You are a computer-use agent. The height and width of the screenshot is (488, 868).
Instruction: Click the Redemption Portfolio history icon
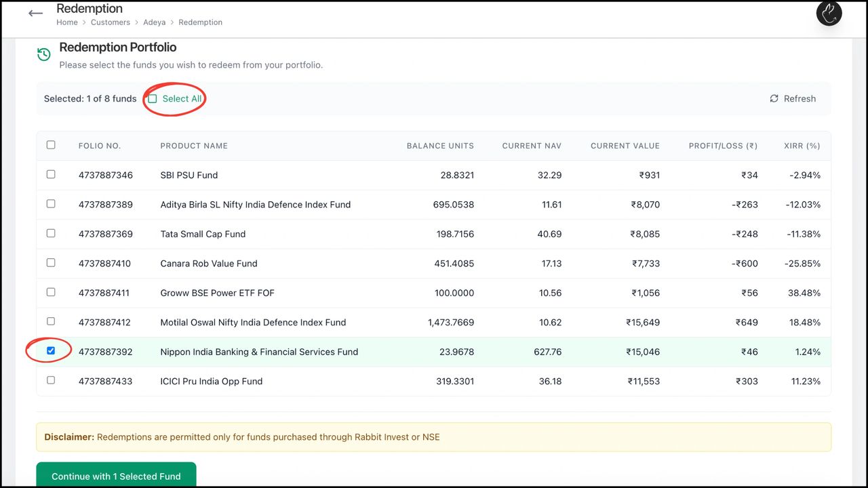tap(44, 54)
